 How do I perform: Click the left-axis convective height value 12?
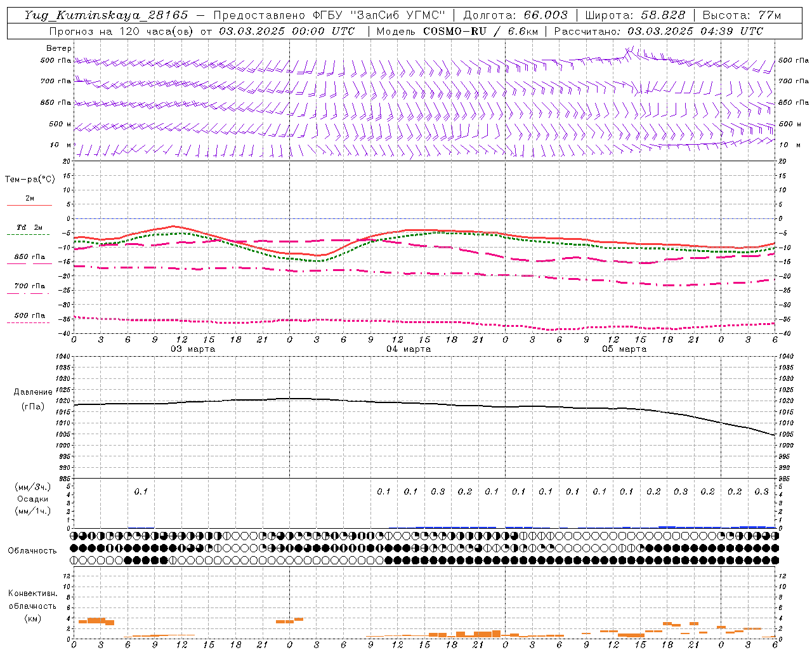(x=67, y=576)
